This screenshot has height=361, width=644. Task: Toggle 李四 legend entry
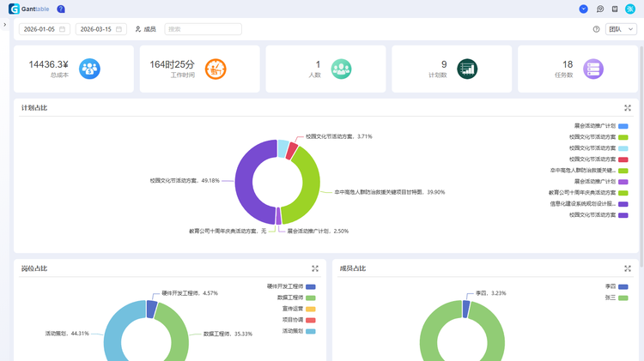pyautogui.click(x=617, y=286)
